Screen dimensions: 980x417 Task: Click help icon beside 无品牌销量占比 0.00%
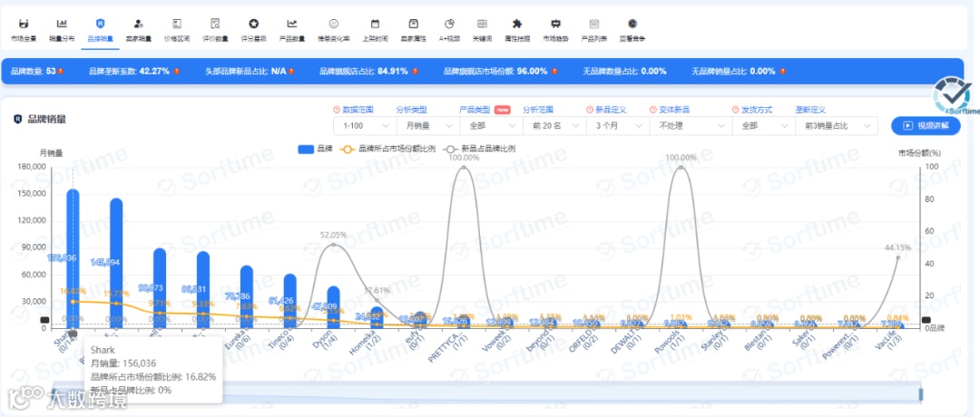point(781,72)
